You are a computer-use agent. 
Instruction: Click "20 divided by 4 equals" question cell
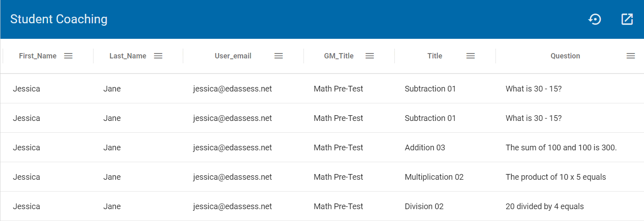(x=545, y=206)
